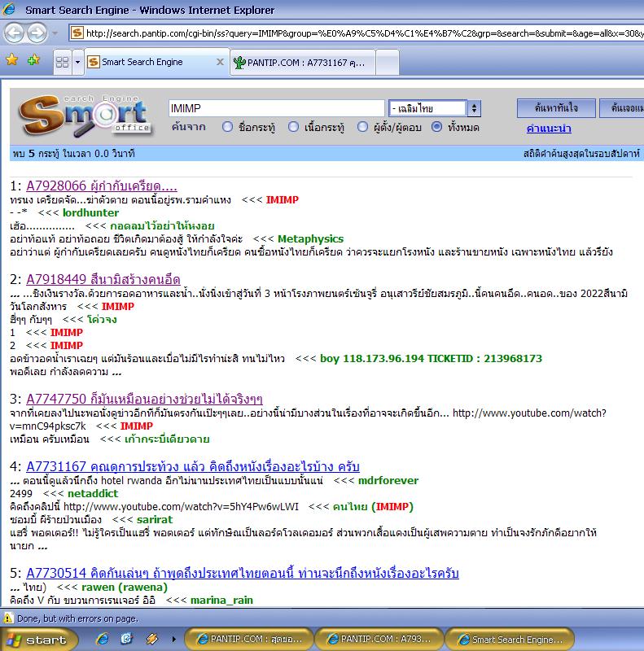Switch to PANTIP.COM A7731167 tab
Image resolution: width=644 pixels, height=651 pixels.
point(303,63)
